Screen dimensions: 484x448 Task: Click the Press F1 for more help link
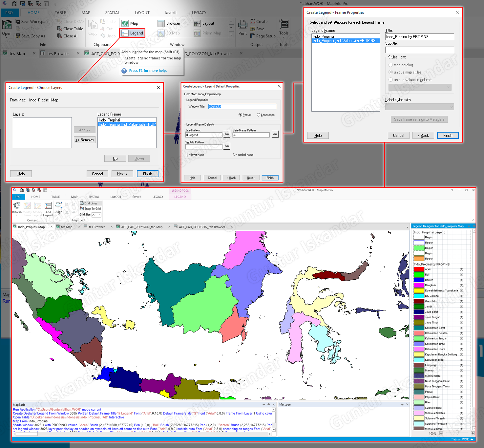pos(148,71)
